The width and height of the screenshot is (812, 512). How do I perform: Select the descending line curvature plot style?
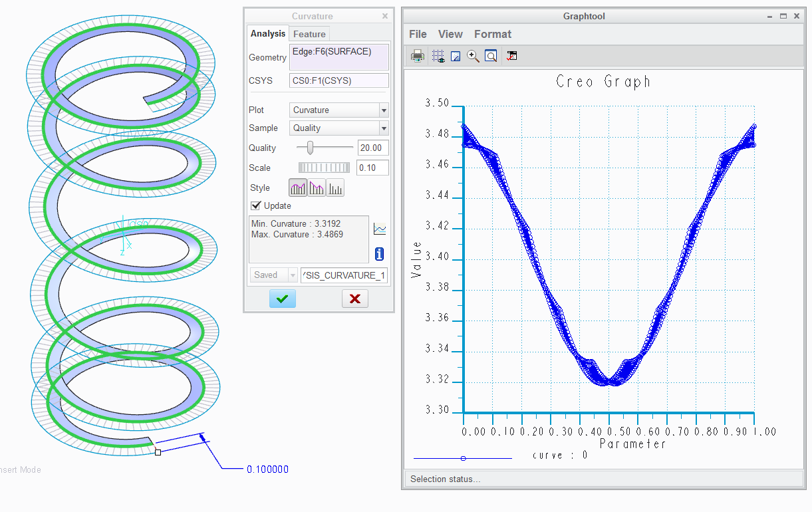pos(317,188)
